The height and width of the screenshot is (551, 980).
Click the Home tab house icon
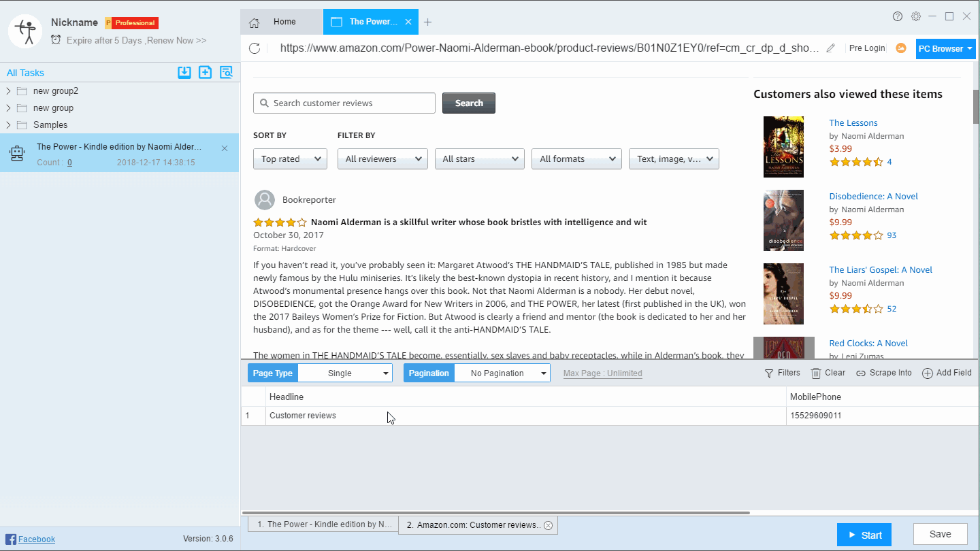(x=255, y=22)
